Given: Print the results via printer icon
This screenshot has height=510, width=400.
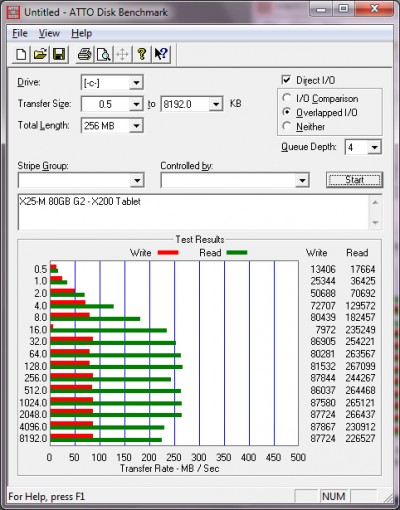Looking at the screenshot, I should point(84,54).
